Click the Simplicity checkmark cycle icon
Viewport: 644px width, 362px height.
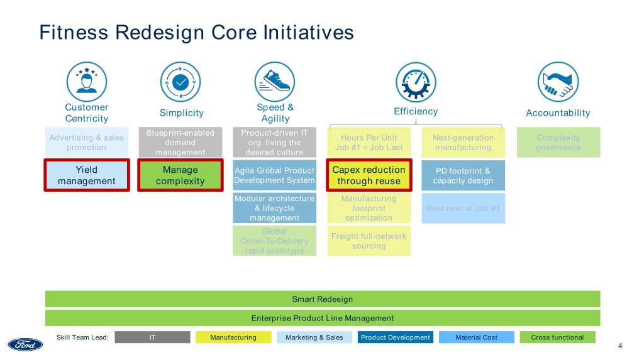click(x=181, y=82)
